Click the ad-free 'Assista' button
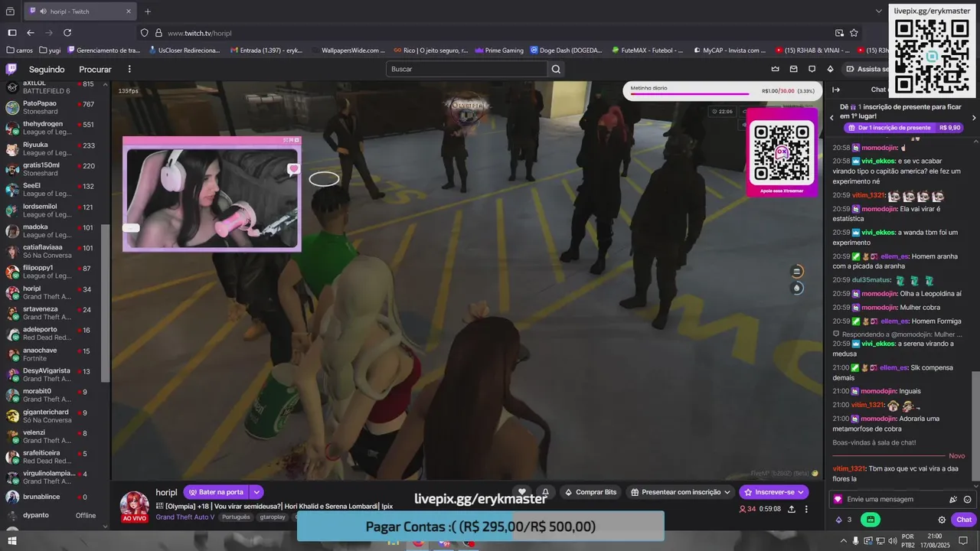 [867, 69]
